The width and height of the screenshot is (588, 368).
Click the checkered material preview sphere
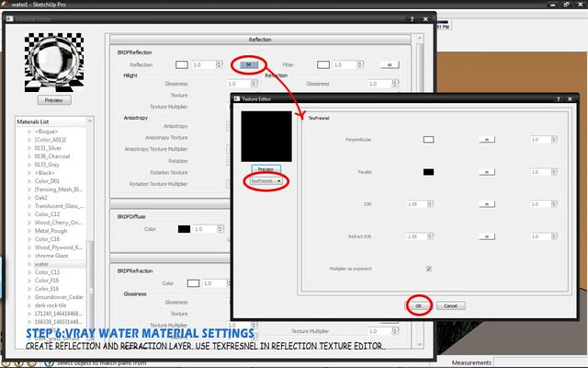click(54, 63)
